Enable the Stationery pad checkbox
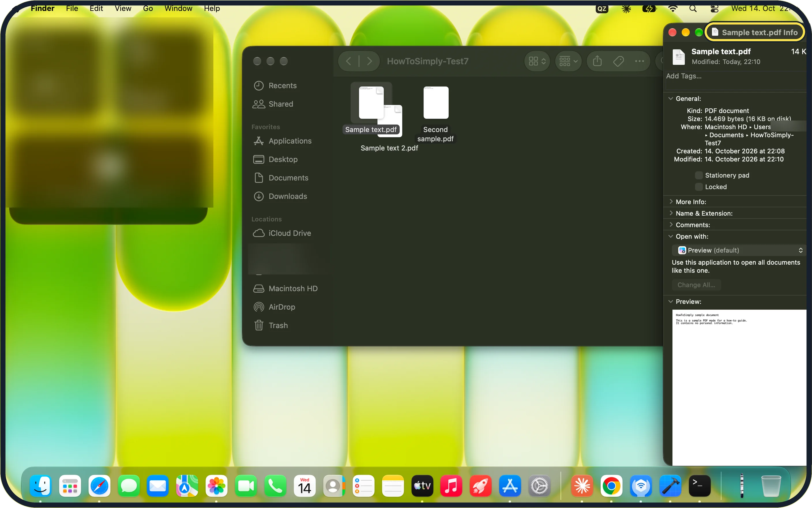Viewport: 812px width, 508px height. coord(698,175)
